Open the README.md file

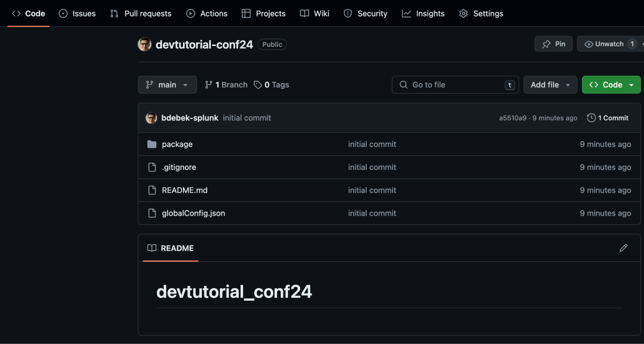click(185, 190)
